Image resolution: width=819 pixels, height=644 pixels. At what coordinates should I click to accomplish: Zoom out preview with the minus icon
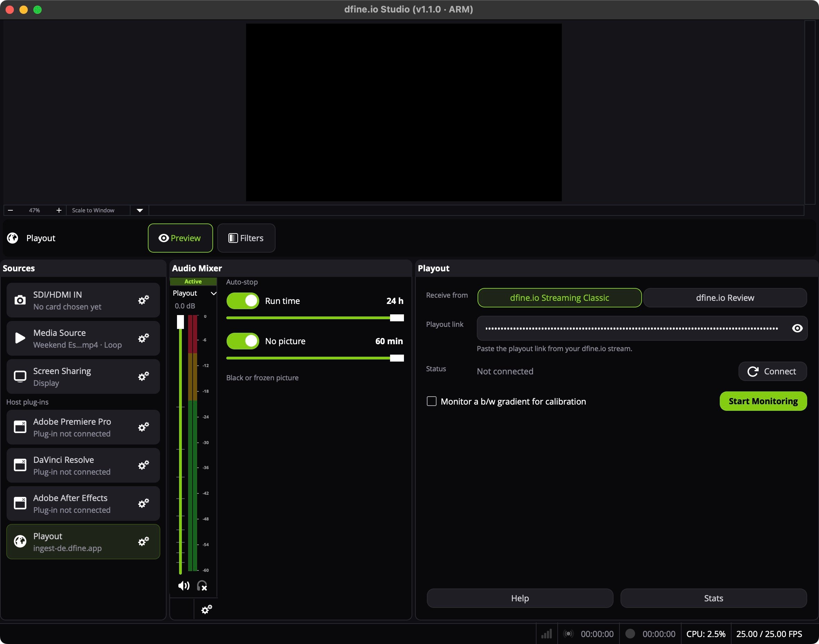point(10,210)
